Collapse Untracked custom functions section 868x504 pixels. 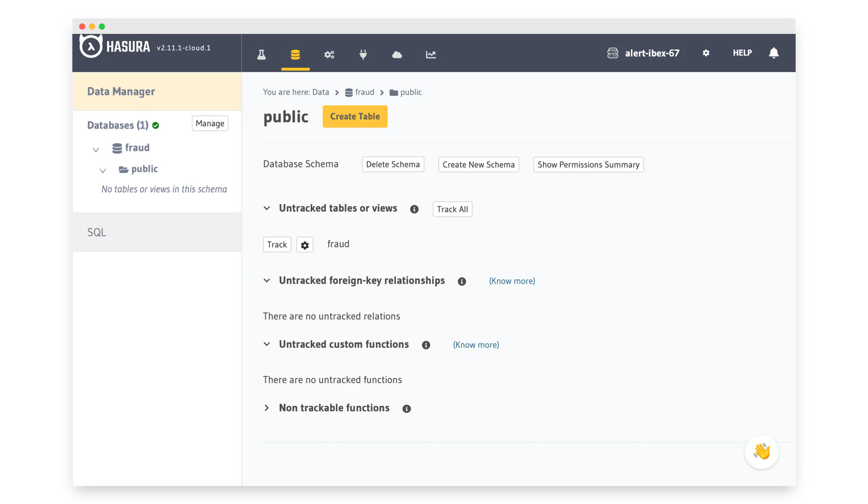pyautogui.click(x=267, y=344)
